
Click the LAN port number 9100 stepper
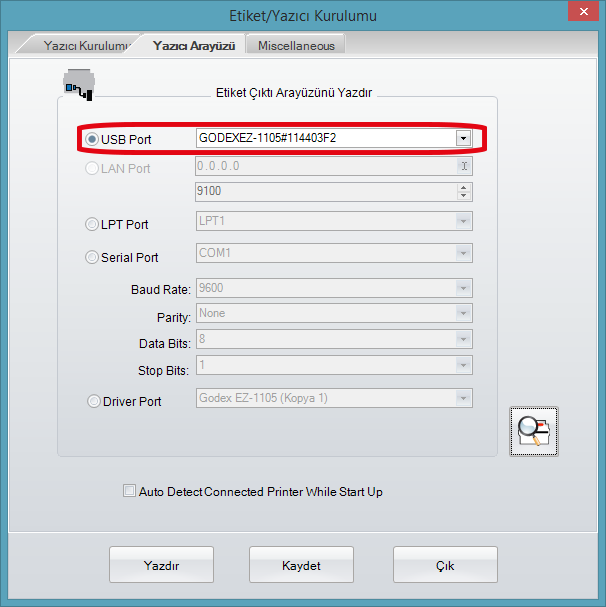click(463, 192)
